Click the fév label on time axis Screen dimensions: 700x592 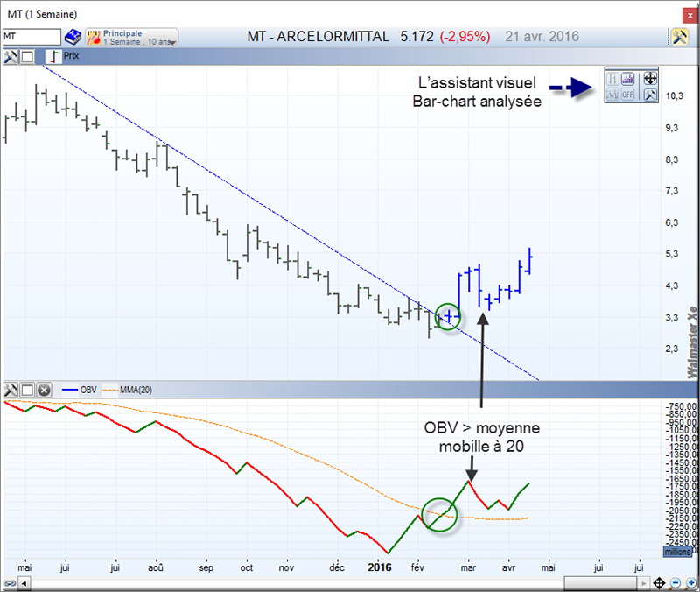(417, 567)
